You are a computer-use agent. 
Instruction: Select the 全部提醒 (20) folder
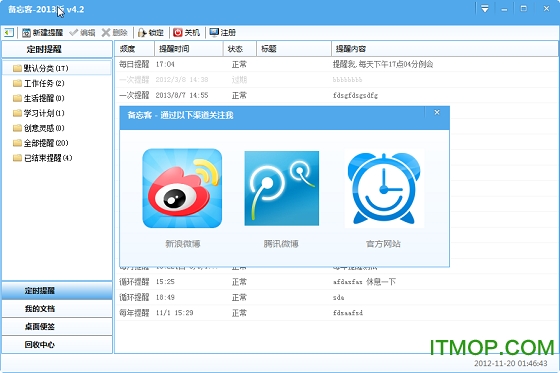pos(57,143)
